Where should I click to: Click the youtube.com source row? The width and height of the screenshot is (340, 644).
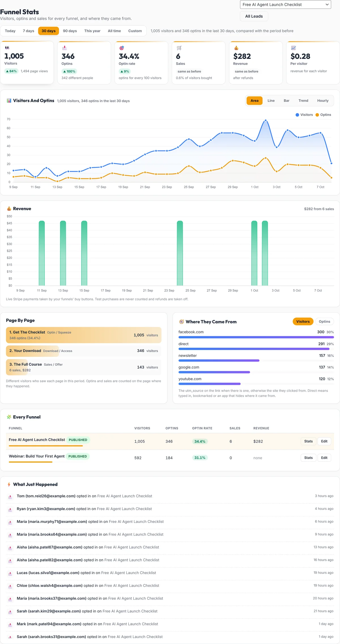click(256, 381)
